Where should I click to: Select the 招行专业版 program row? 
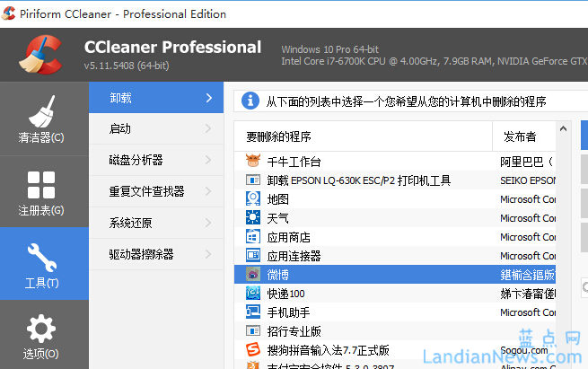[x=395, y=330]
